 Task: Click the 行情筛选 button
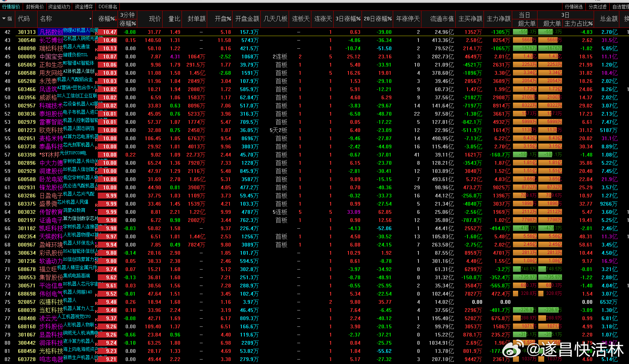[x=574, y=7]
